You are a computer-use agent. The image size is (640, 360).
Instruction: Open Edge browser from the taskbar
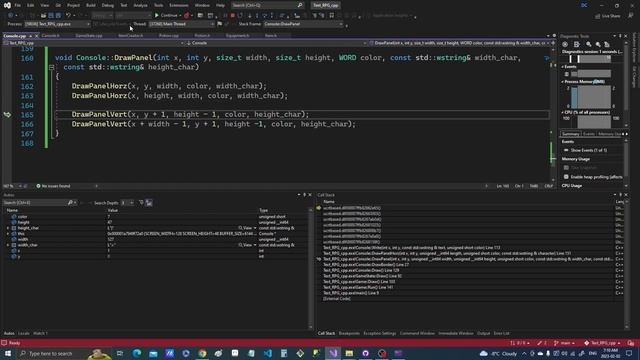click(x=137, y=353)
